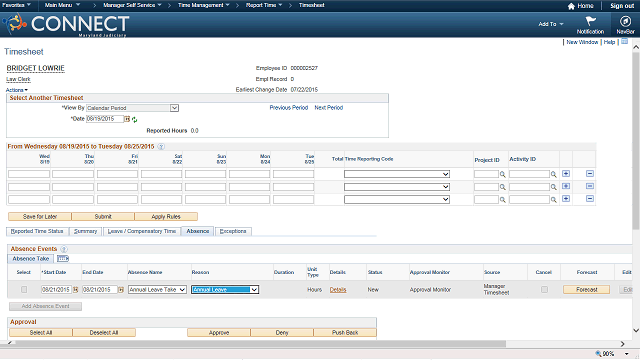Image resolution: width=640 pixels, height=360 pixels.
Task: Switch to the Summary tab
Action: [x=85, y=231]
